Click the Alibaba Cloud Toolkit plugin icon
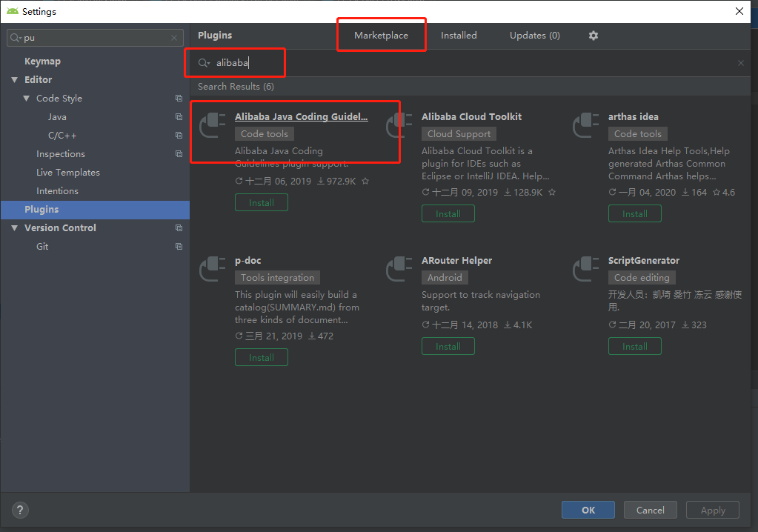Image resolution: width=758 pixels, height=532 pixels. tap(399, 125)
